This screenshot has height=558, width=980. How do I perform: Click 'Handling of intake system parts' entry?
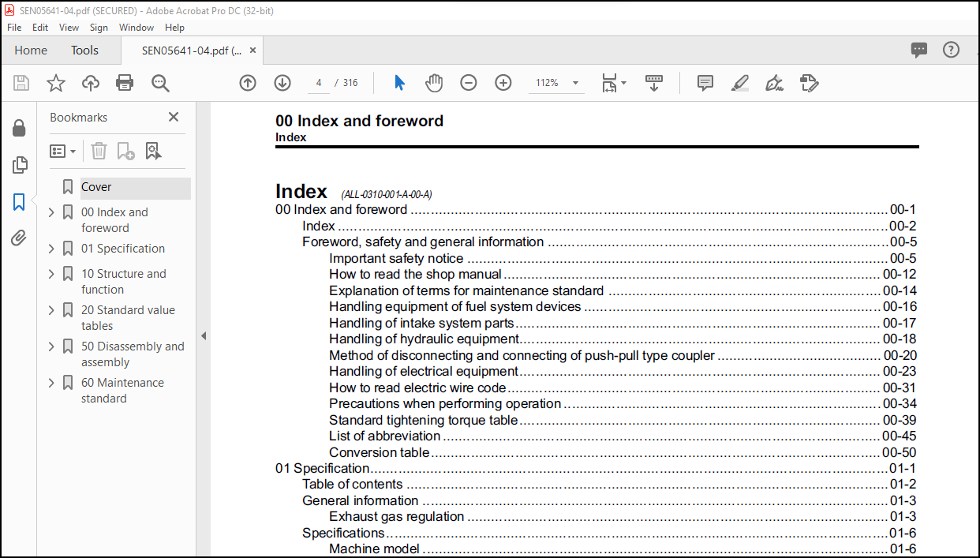click(x=421, y=323)
